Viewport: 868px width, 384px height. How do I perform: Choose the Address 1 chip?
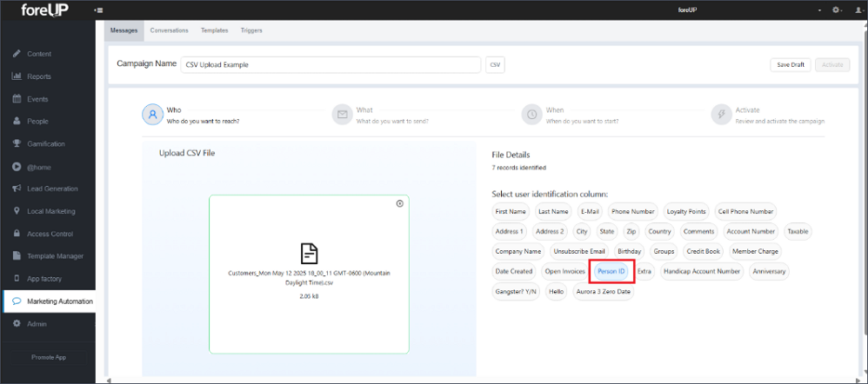tap(510, 231)
